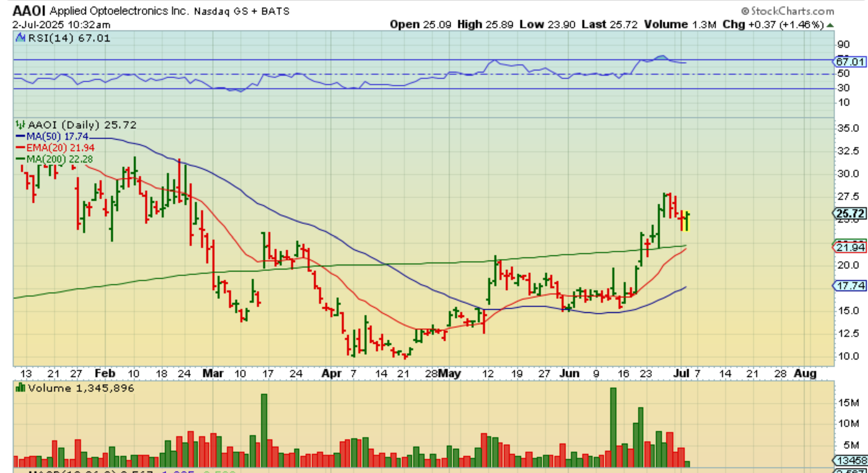Click the OHLC bars icon beside AAOI (Daily)
868x473 pixels.
click(20, 125)
